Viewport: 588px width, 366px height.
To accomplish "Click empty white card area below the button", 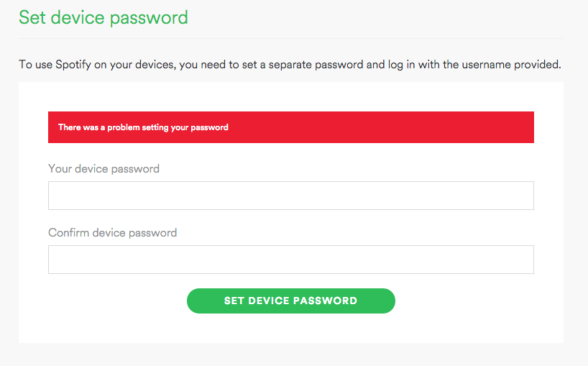I will click(x=290, y=328).
